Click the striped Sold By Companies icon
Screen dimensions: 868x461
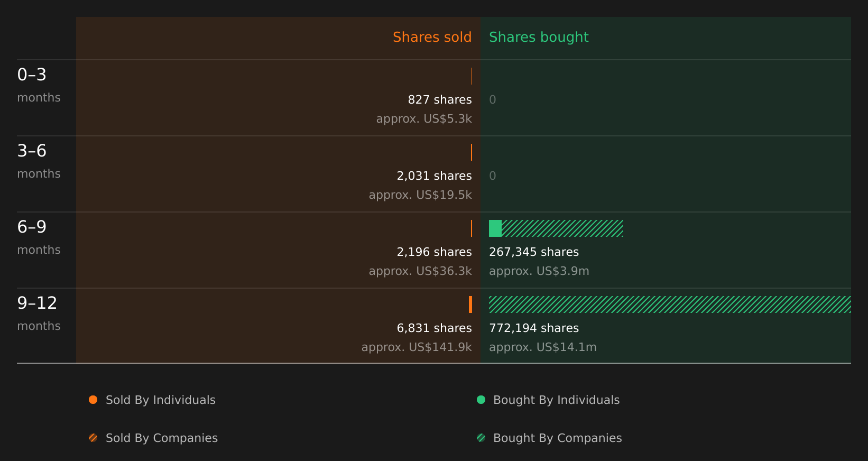93,438
